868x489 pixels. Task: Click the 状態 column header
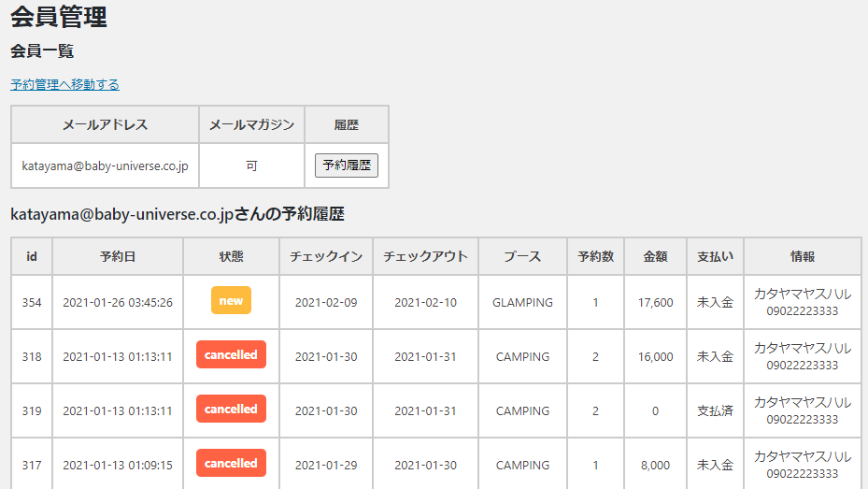click(231, 256)
